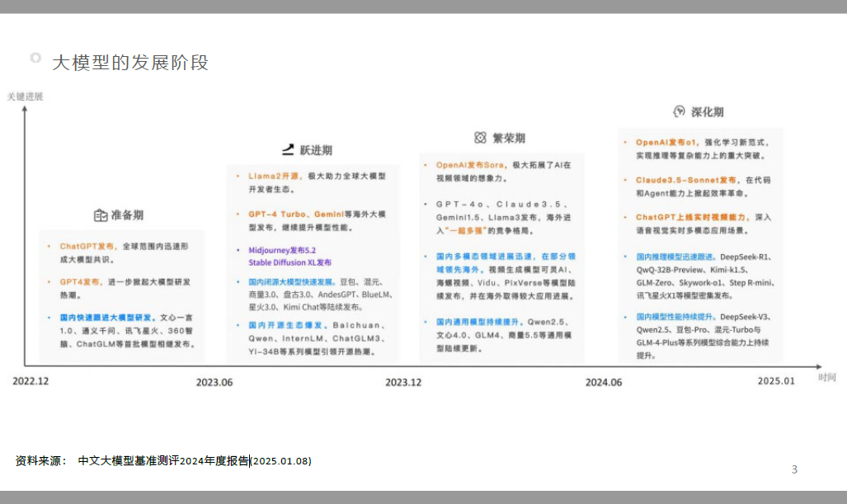Click the blue text 国内模型性能持续提升
Screen dimensions: 847x504
point(676,317)
